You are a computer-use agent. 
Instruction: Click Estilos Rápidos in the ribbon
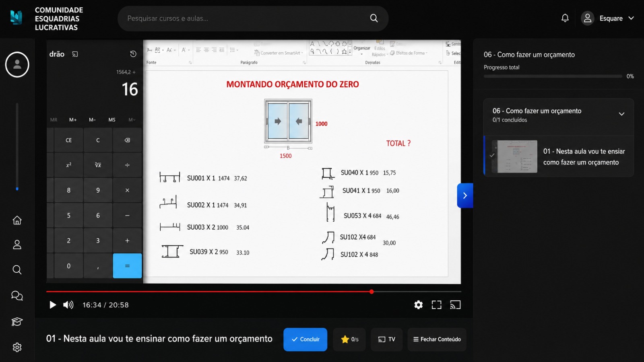click(x=380, y=49)
